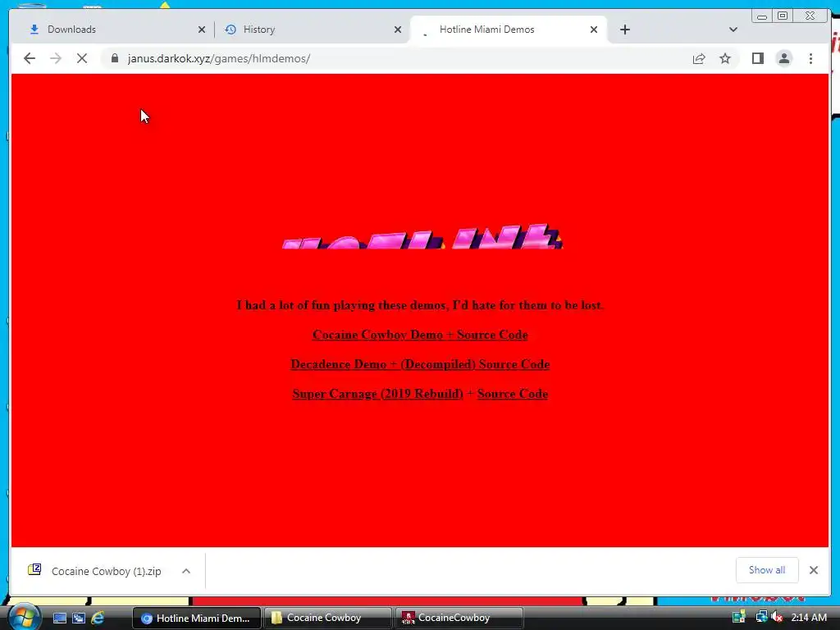Image resolution: width=840 pixels, height=630 pixels.
Task: Open the Windows Start menu
Action: pyautogui.click(x=24, y=617)
